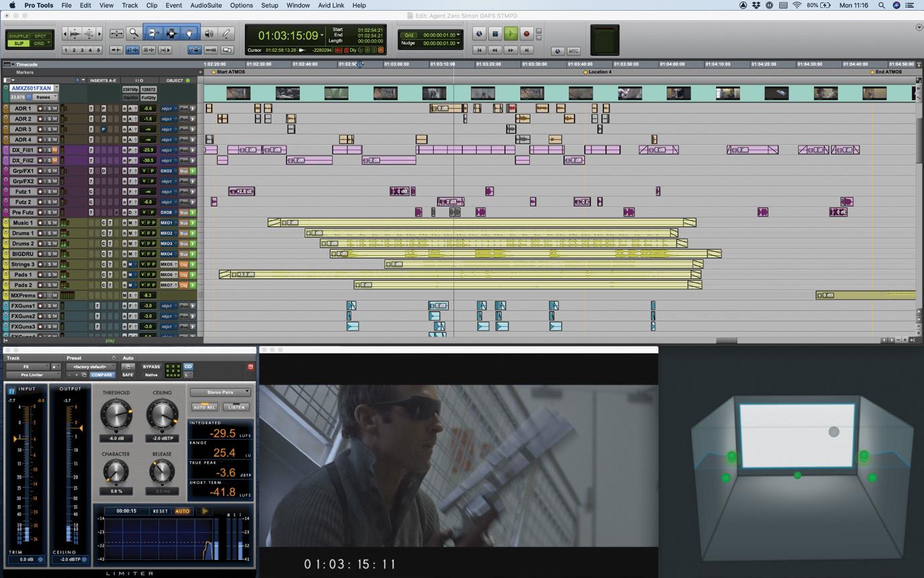Click Return to Zero transport button

coord(479,50)
